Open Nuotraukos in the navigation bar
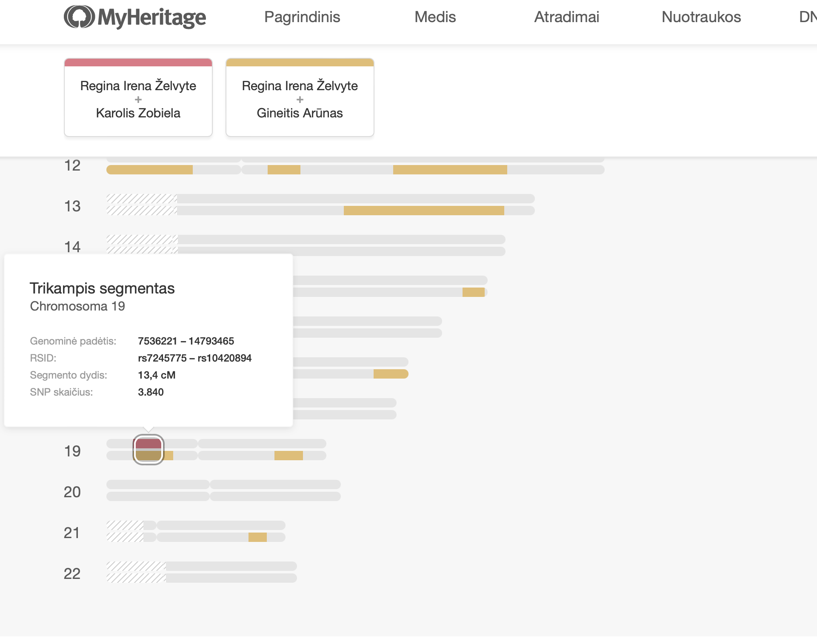This screenshot has height=644, width=817. tap(701, 17)
